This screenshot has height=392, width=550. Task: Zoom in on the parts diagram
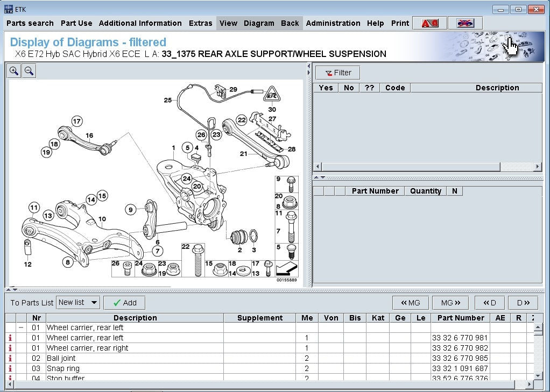tap(14, 71)
